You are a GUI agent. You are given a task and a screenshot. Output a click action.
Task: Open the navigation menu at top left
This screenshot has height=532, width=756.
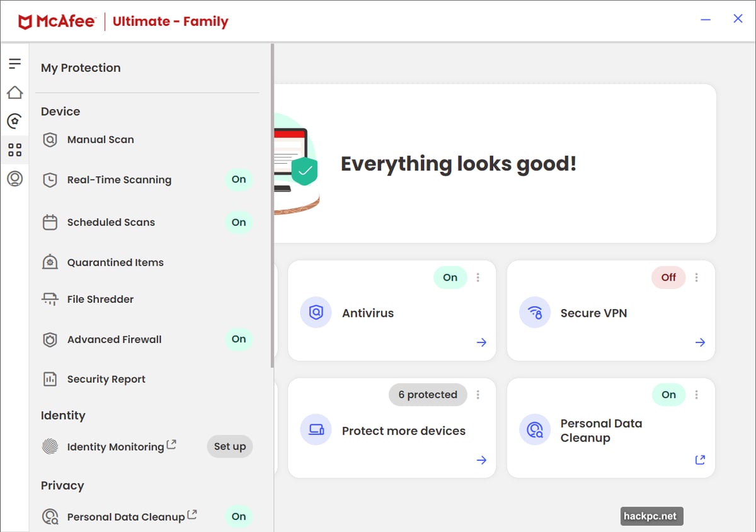tap(14, 63)
